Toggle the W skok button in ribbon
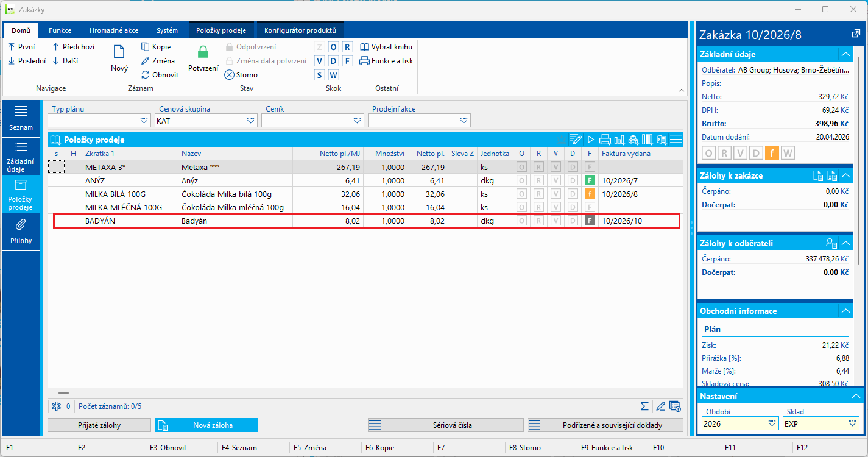This screenshot has width=868, height=457. (333, 75)
